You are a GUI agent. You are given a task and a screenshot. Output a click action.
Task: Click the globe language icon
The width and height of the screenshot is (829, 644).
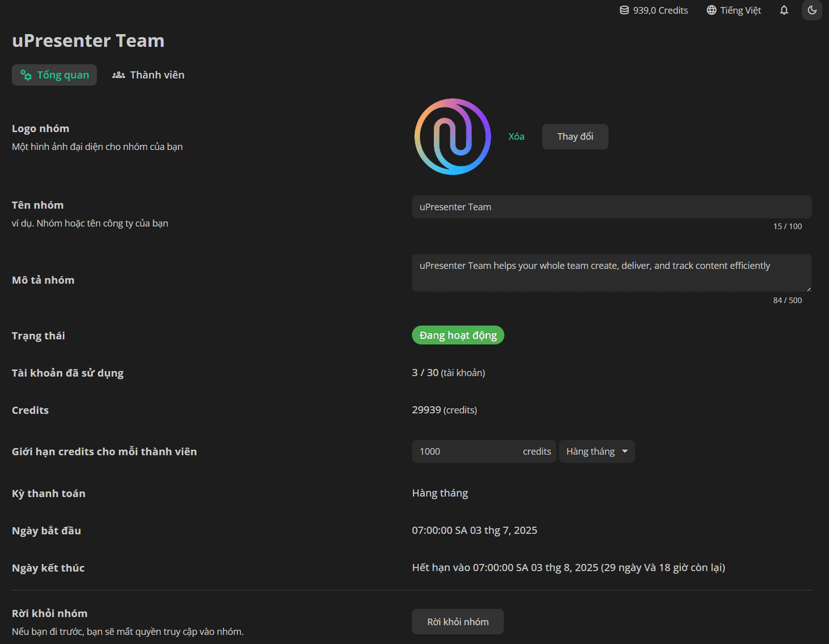(x=711, y=10)
